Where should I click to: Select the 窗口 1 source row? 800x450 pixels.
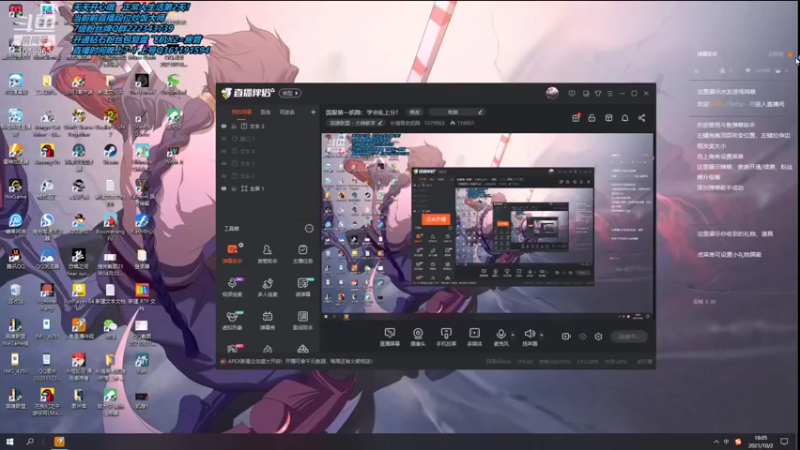267,139
